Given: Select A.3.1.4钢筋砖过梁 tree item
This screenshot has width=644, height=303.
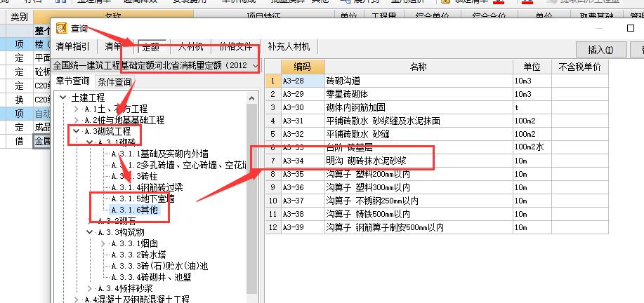Looking at the screenshot, I should pos(147,187).
